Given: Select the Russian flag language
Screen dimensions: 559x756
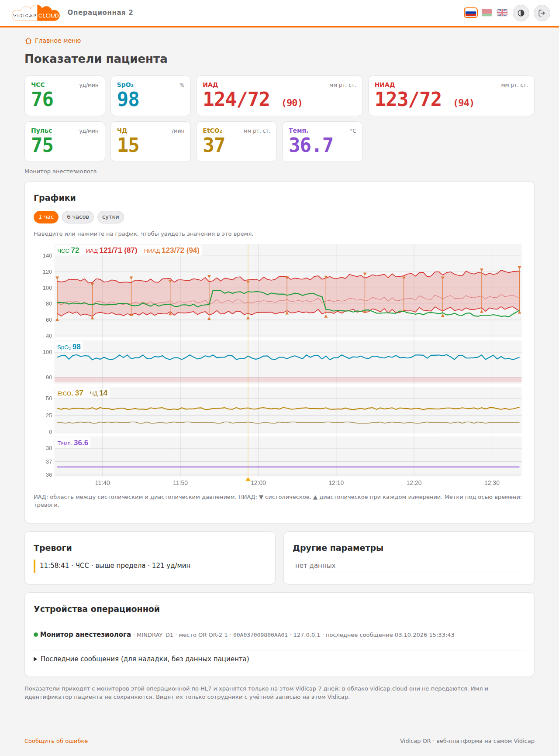Looking at the screenshot, I should click(471, 13).
